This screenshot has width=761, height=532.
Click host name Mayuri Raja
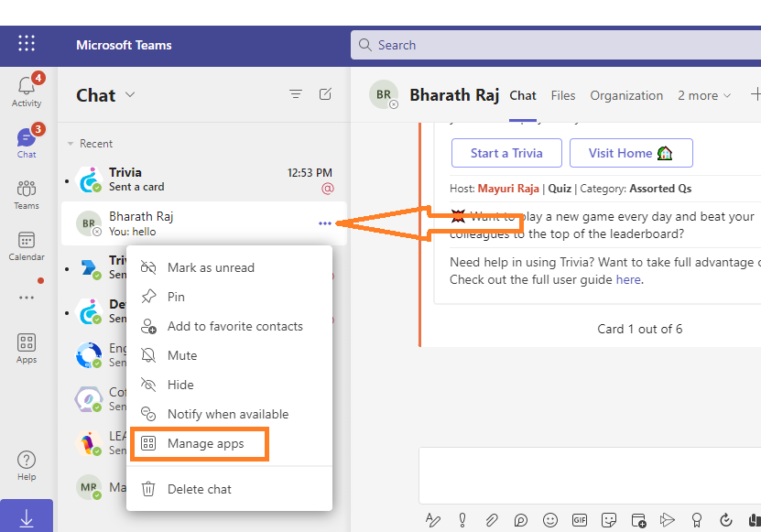508,189
